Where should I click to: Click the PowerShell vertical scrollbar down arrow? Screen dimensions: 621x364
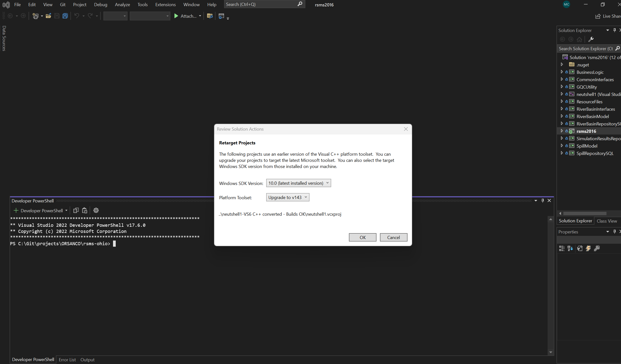coord(551,352)
